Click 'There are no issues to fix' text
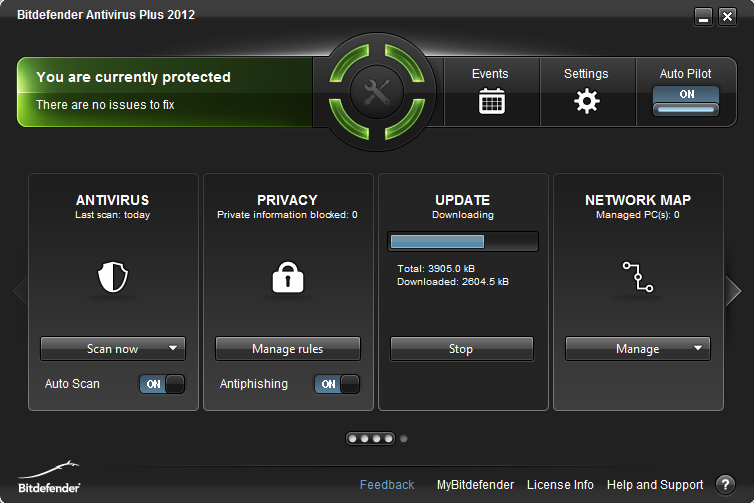 [x=105, y=105]
